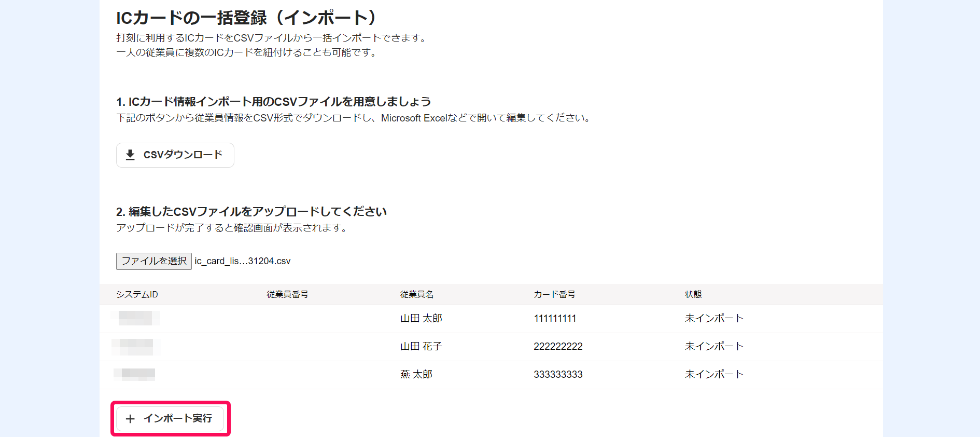The image size is (980, 437).
Task: Click the 従業員番号 column header
Action: pyautogui.click(x=287, y=294)
